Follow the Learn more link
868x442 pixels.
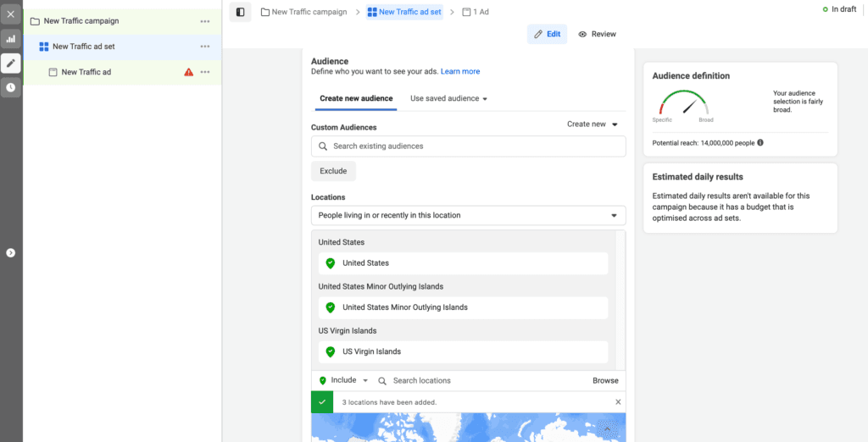[x=459, y=72]
